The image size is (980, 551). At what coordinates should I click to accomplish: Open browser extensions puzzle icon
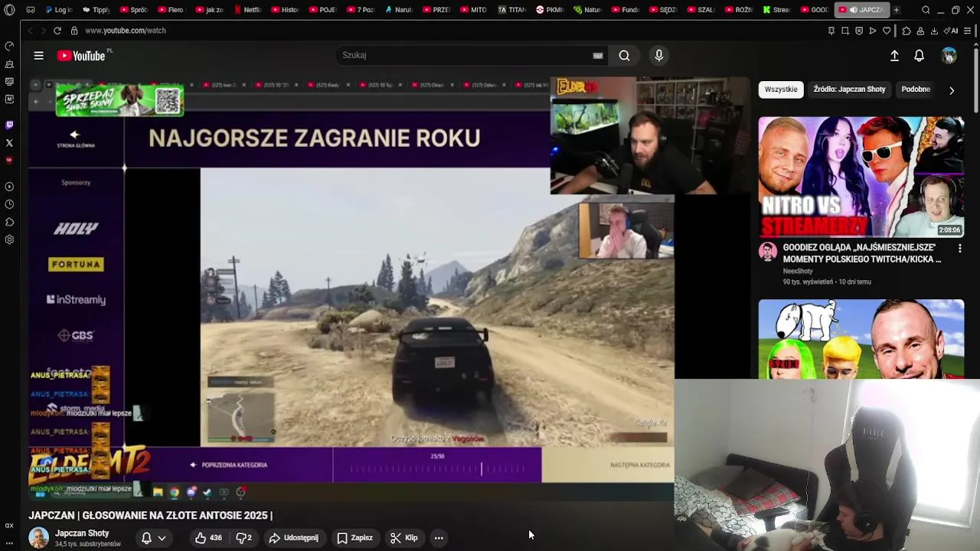click(906, 31)
